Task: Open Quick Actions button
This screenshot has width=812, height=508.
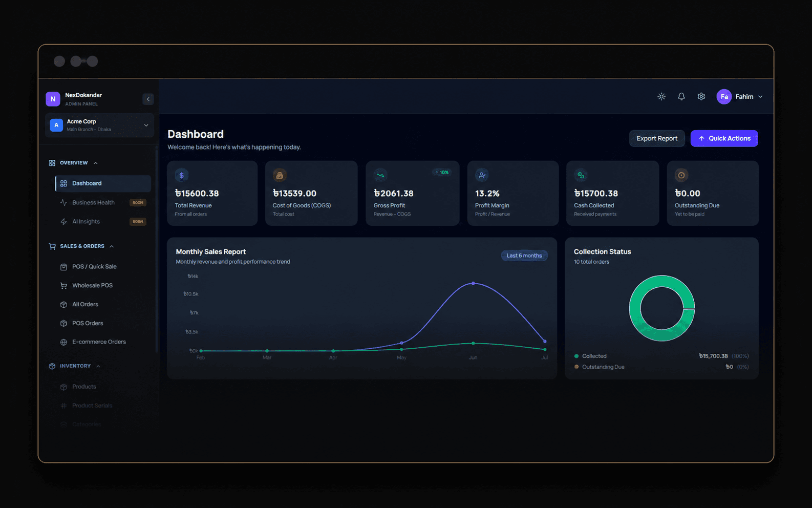Action: 724,138
